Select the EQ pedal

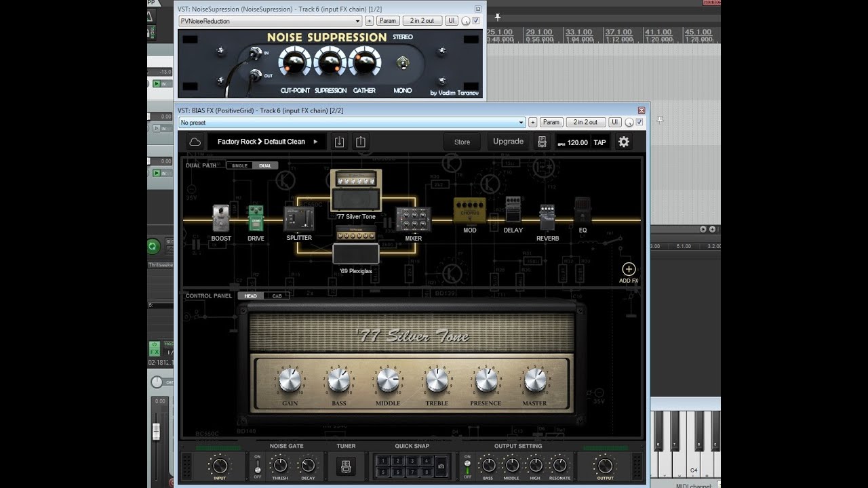pos(583,210)
